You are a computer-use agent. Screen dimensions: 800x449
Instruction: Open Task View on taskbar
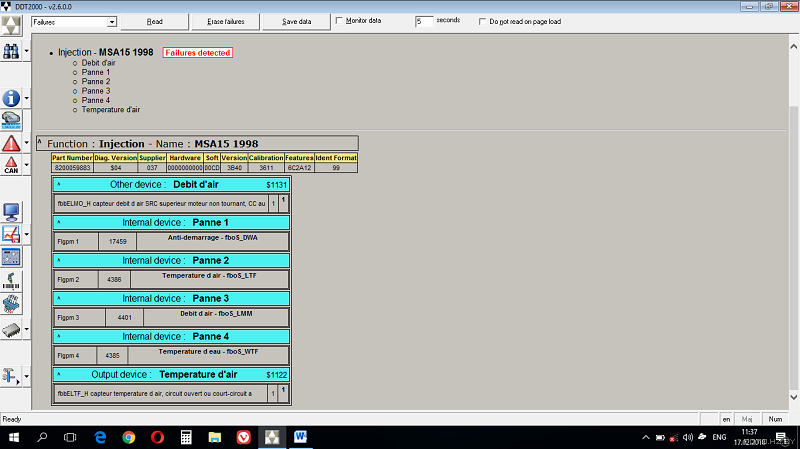pyautogui.click(x=70, y=437)
